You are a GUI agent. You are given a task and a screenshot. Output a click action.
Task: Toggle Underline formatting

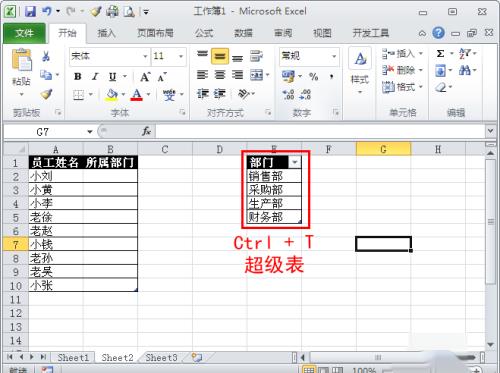click(x=113, y=77)
